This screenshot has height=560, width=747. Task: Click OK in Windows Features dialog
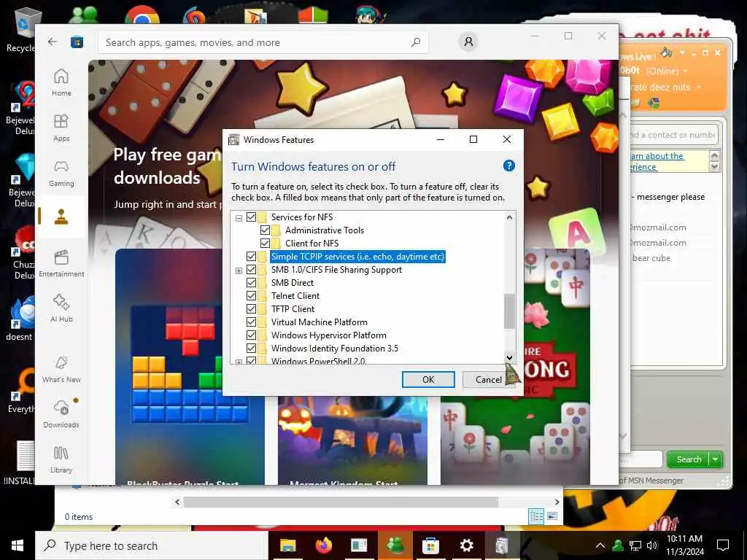428,379
